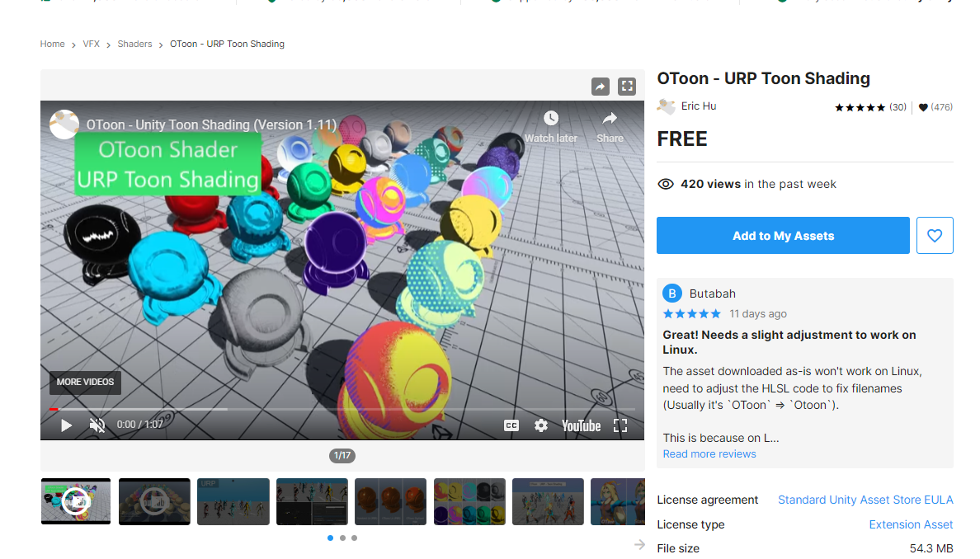Add asset to wishlist with heart button
This screenshot has width=980, height=559.
[935, 236]
